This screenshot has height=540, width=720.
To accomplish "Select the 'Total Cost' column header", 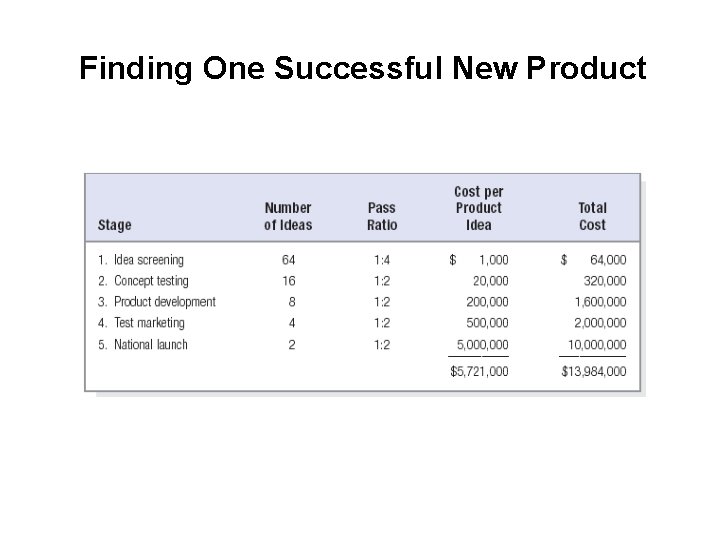I will 592,216.
